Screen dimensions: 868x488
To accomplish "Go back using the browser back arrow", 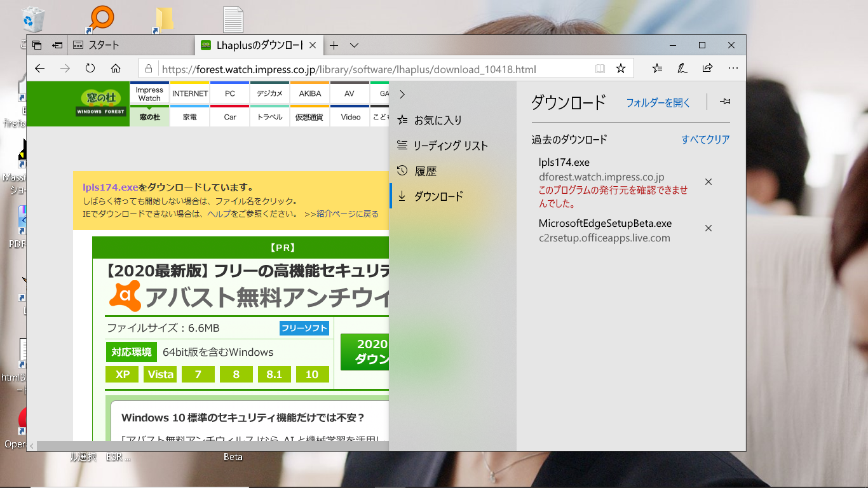I will [x=40, y=69].
